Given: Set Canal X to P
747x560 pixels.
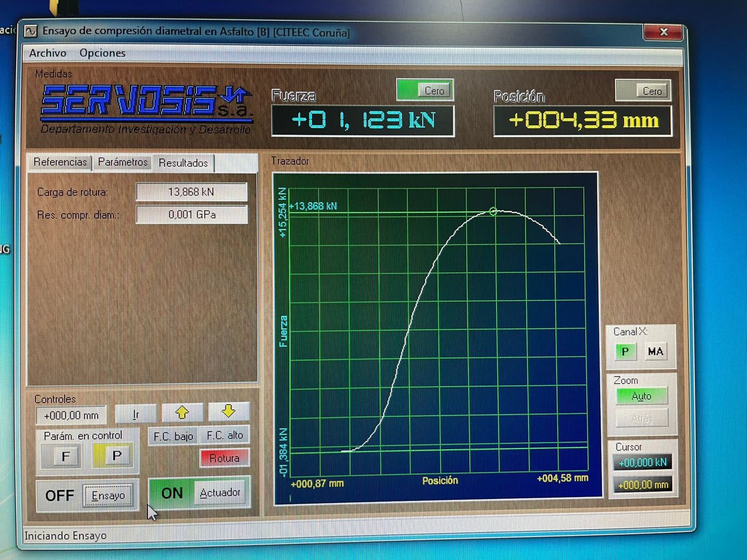Looking at the screenshot, I should pyautogui.click(x=625, y=352).
